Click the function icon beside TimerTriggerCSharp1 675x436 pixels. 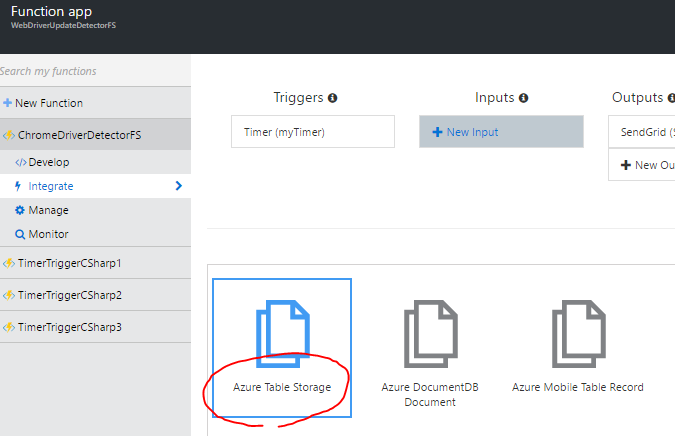(x=9, y=263)
